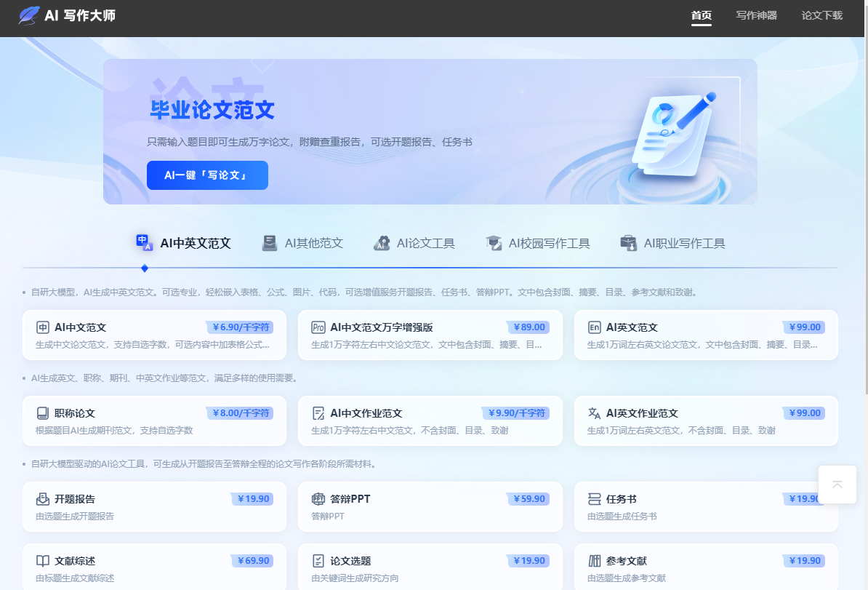Click the 任务书 icon
The height and width of the screenshot is (590, 868).
pyautogui.click(x=594, y=499)
